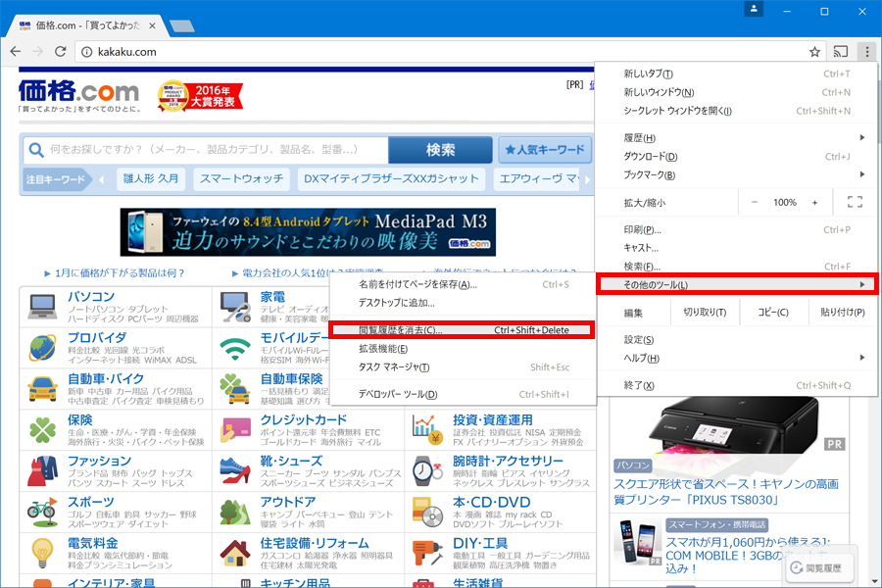
Task: Click the 価格.com browser tab
Action: coord(87,25)
